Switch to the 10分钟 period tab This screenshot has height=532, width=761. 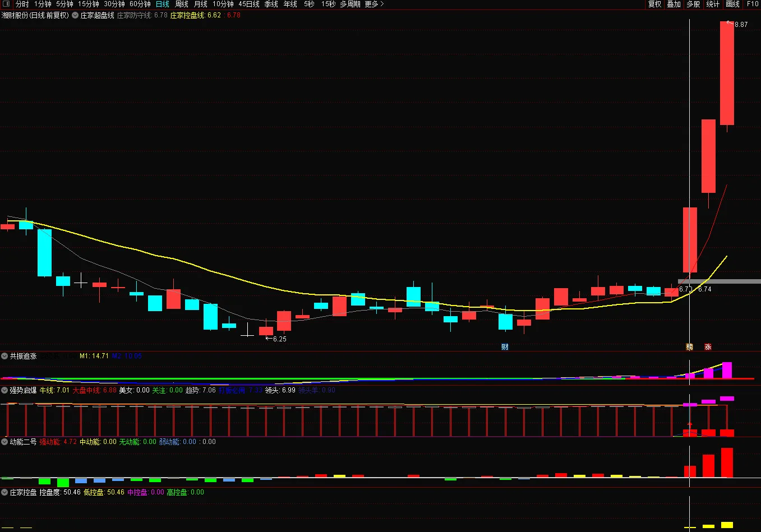point(223,4)
